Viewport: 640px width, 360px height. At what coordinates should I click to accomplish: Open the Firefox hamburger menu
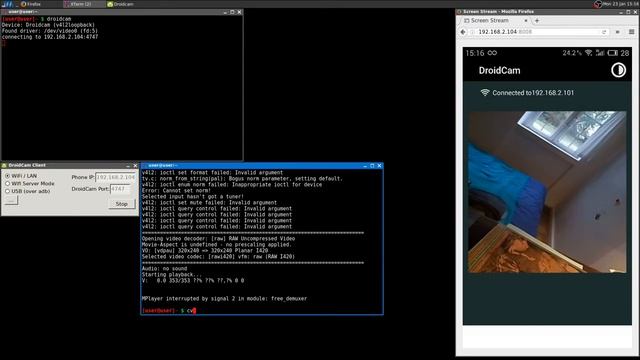(631, 32)
